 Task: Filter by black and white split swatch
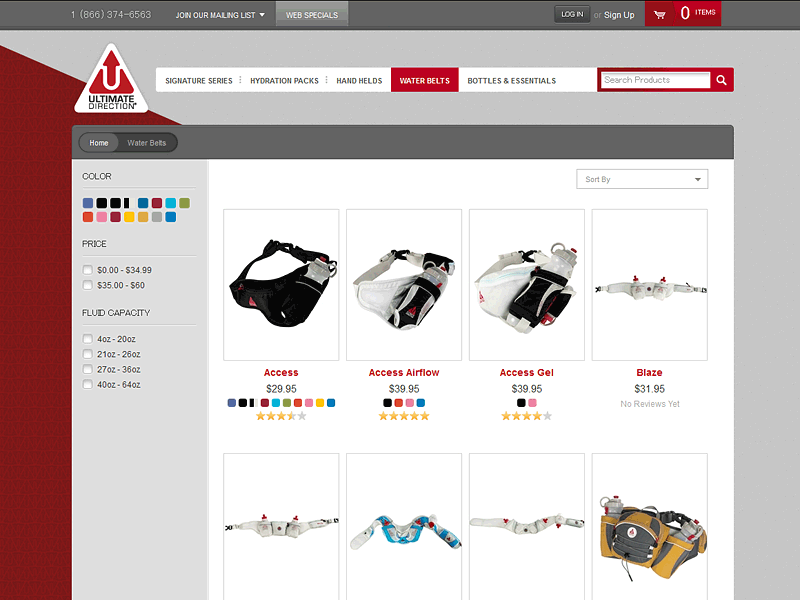pyautogui.click(x=127, y=203)
